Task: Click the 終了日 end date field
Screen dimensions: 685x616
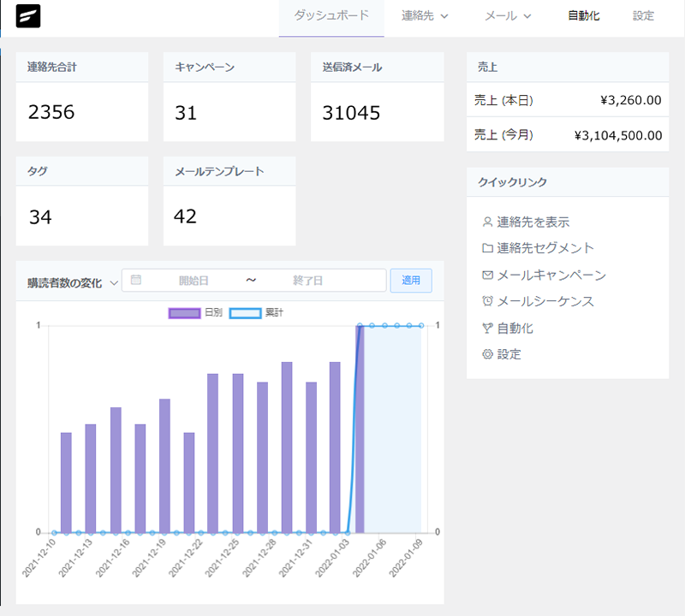Action: (x=308, y=281)
